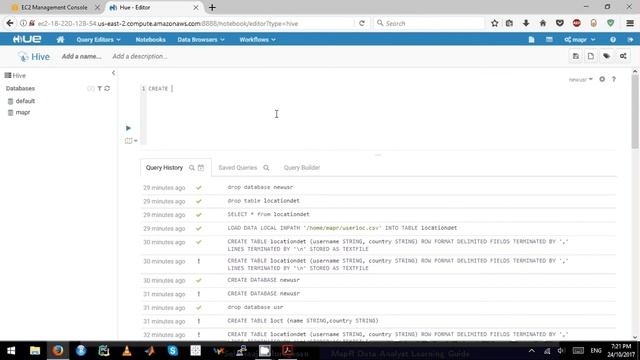Switch to the Query Builder tab
The height and width of the screenshot is (360, 640).
pos(302,168)
